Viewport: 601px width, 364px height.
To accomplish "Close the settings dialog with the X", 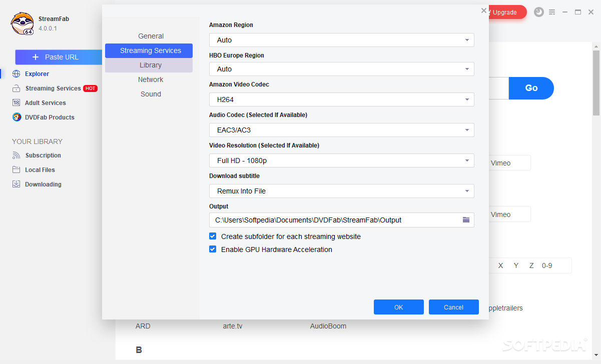I will click(483, 10).
